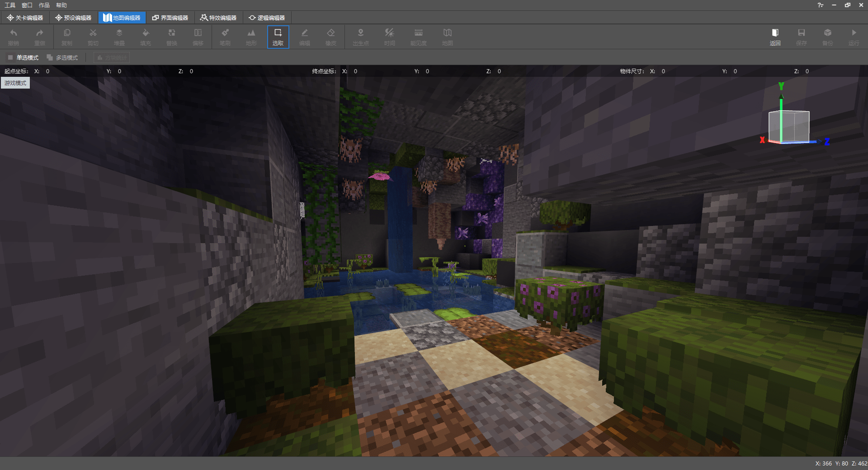Click the help question mark icon
Viewport: 868px width, 470px height.
pyautogui.click(x=820, y=5)
